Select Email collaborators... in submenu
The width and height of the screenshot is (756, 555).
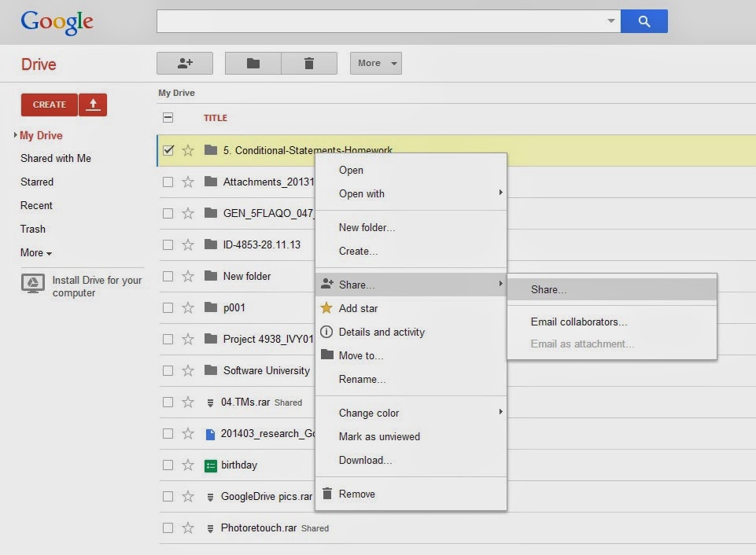(x=612, y=322)
